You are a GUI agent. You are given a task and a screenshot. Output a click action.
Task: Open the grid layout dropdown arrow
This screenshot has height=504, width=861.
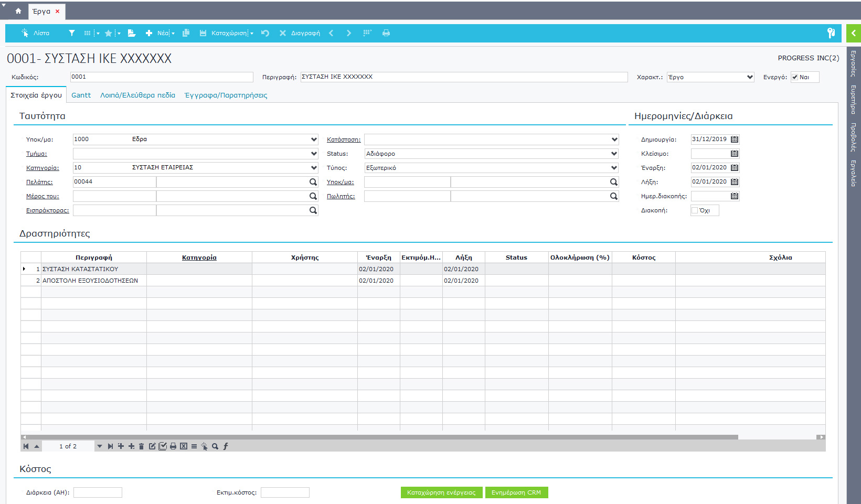(98, 34)
